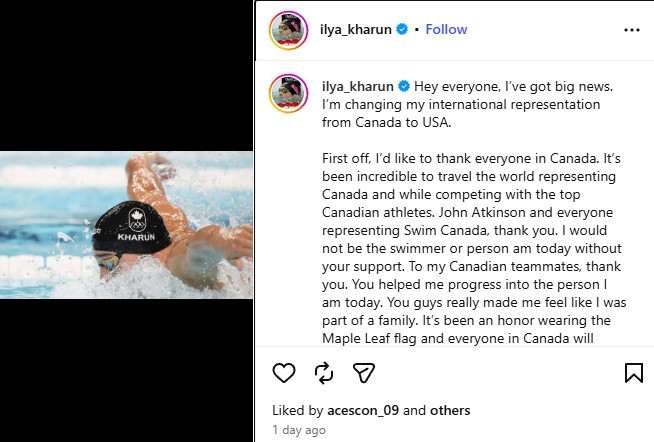Click the repost arrows icon
Image resolution: width=654 pixels, height=442 pixels.
point(324,373)
